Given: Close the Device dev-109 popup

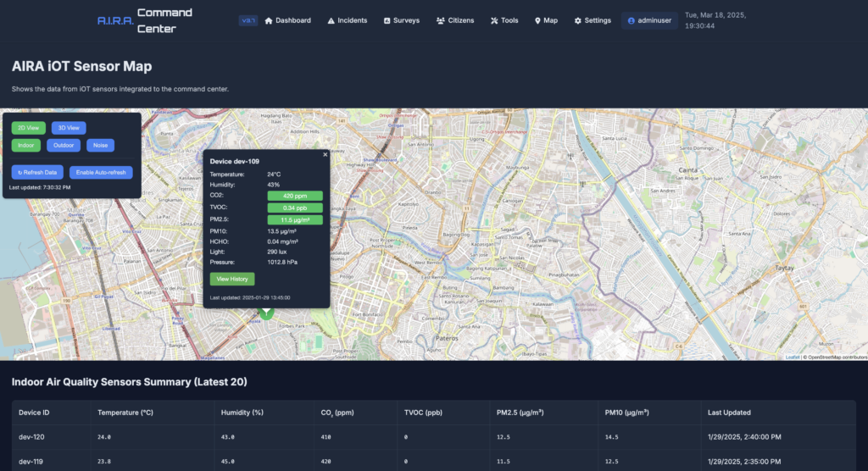Looking at the screenshot, I should [x=325, y=154].
